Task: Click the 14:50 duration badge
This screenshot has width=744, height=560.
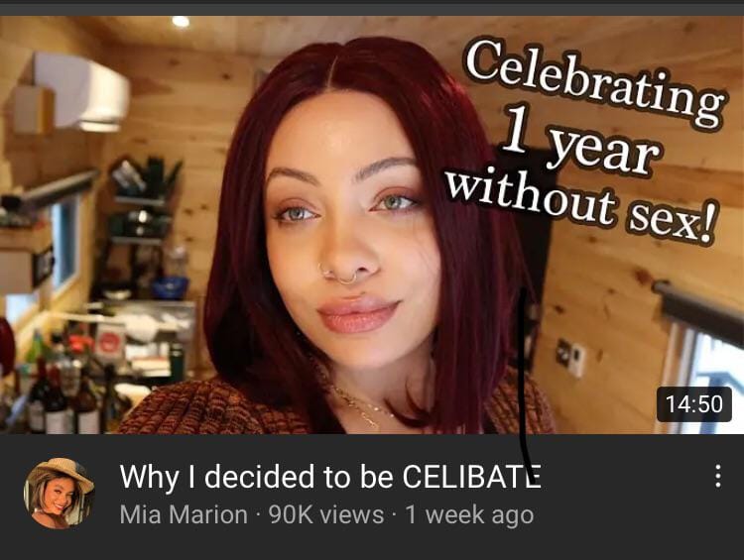Action: (693, 404)
